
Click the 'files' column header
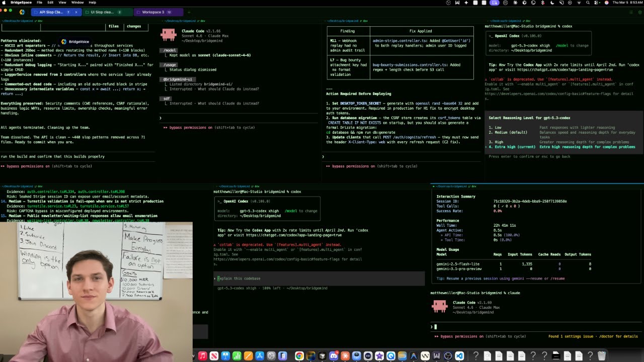[114, 26]
